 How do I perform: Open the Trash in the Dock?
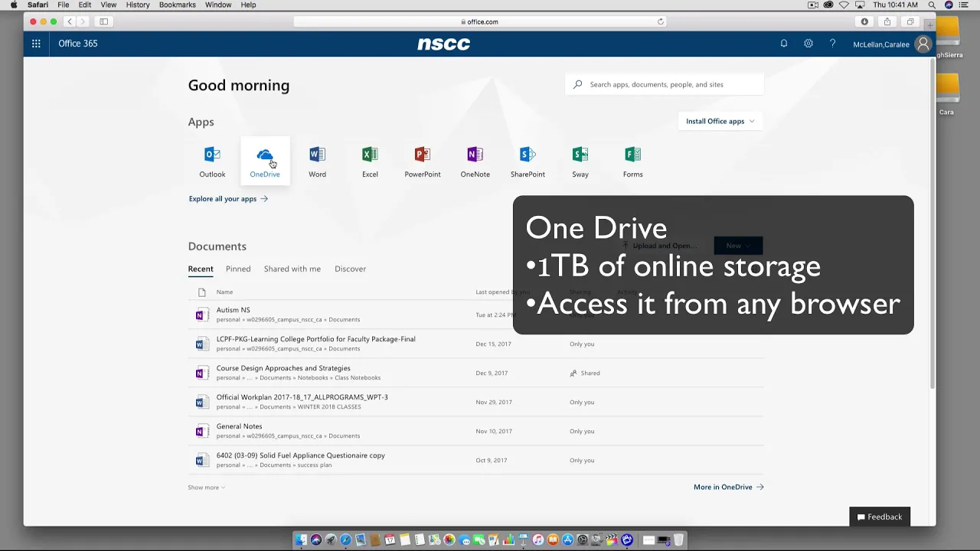[x=678, y=540]
